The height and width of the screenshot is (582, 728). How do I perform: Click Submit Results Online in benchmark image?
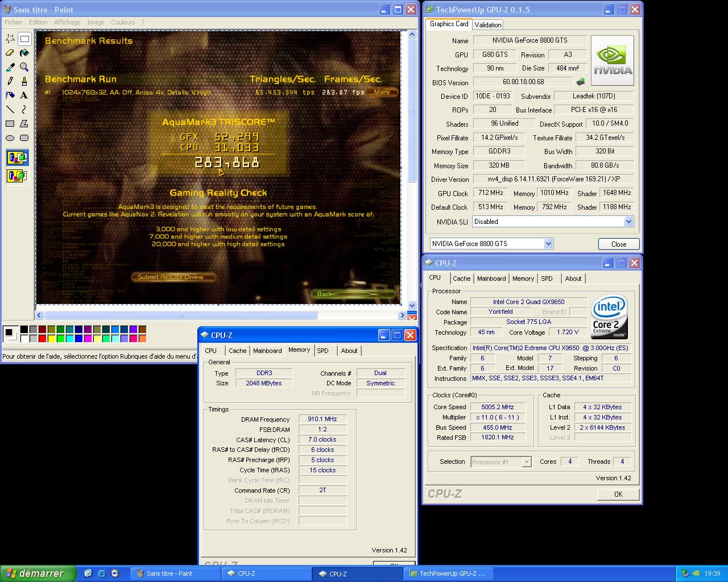[174, 277]
